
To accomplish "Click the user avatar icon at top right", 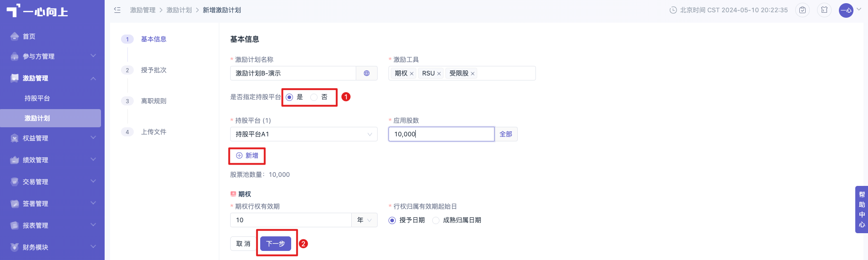I will click(846, 10).
